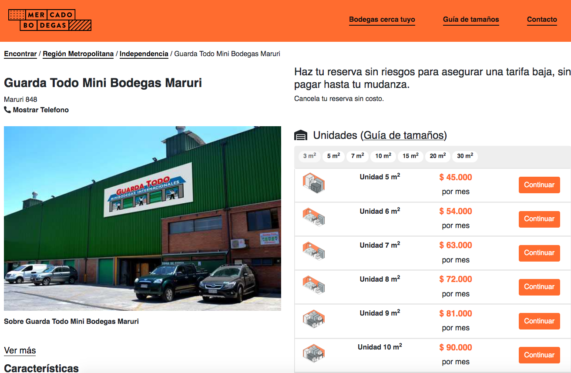The image size is (571, 373).
Task: Open the Contacto header link
Action: (542, 19)
